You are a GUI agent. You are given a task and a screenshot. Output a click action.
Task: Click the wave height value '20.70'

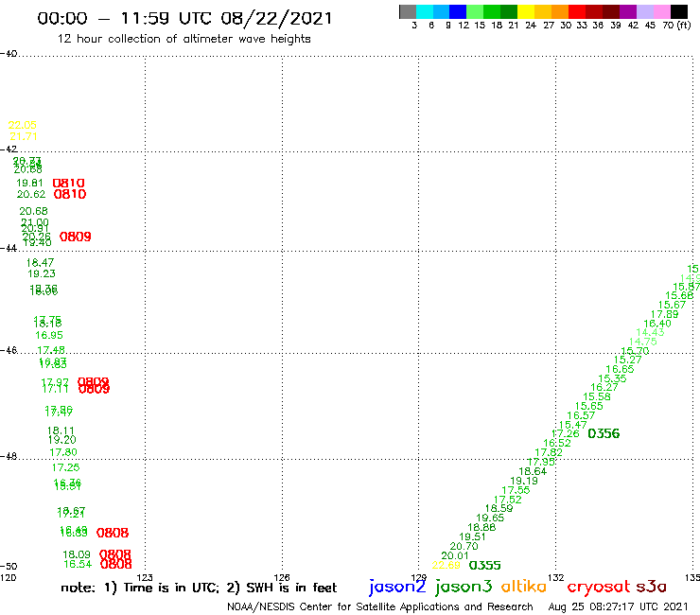point(464,546)
